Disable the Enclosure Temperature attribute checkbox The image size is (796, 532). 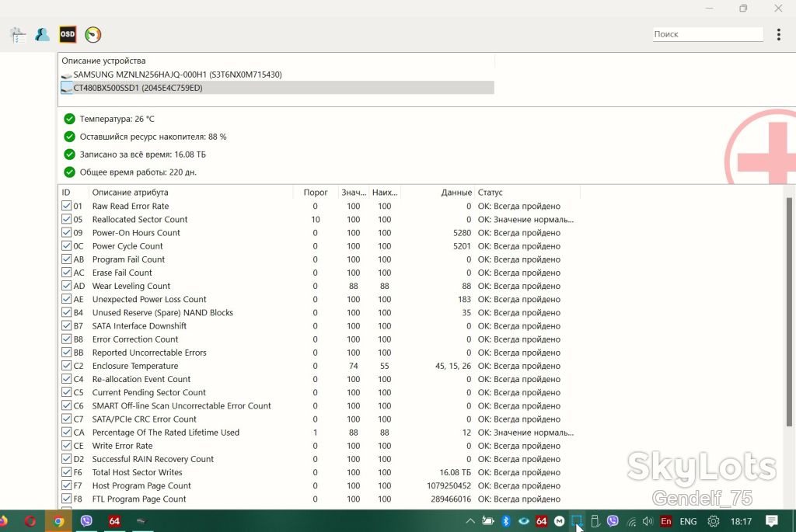pos(67,366)
